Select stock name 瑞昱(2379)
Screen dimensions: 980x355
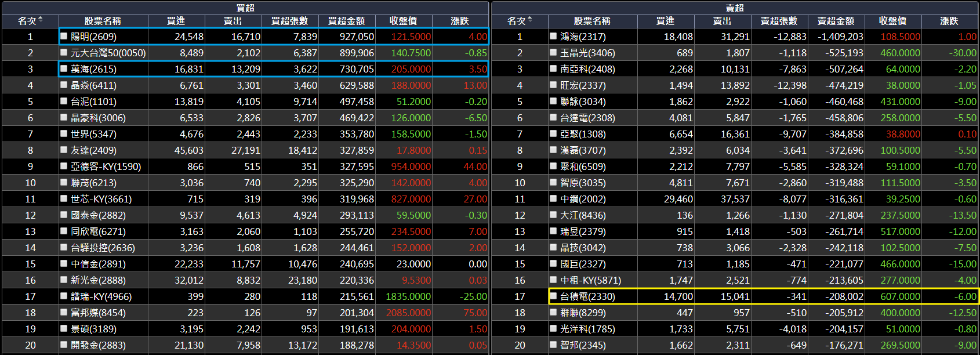pos(583,231)
